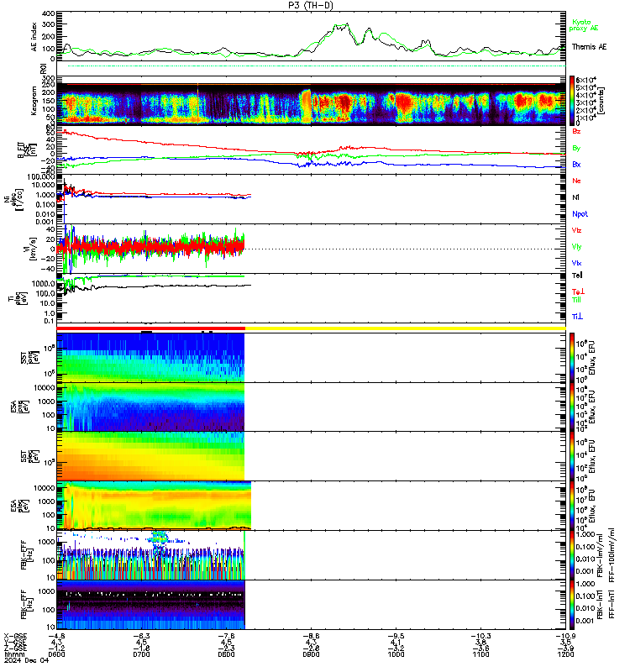630x672 pixels.
Task: Click the plot title 'P3 (TH-D)'
Action: point(311,5)
